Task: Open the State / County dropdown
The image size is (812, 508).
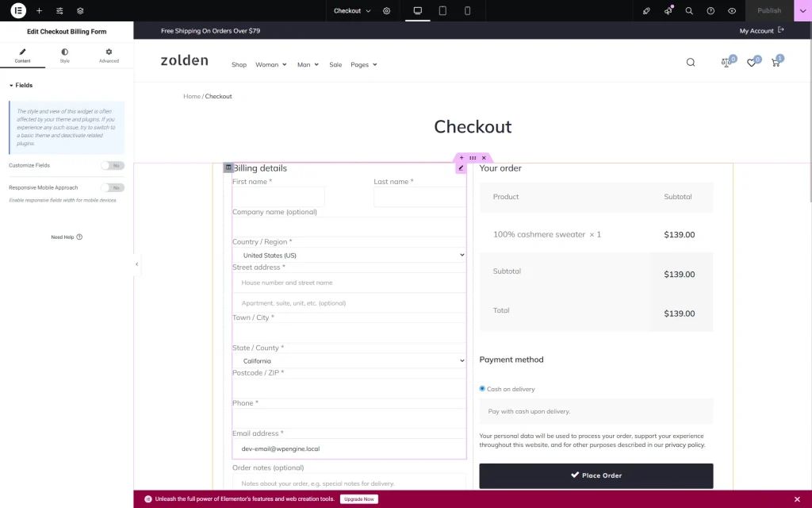Action: [x=349, y=361]
